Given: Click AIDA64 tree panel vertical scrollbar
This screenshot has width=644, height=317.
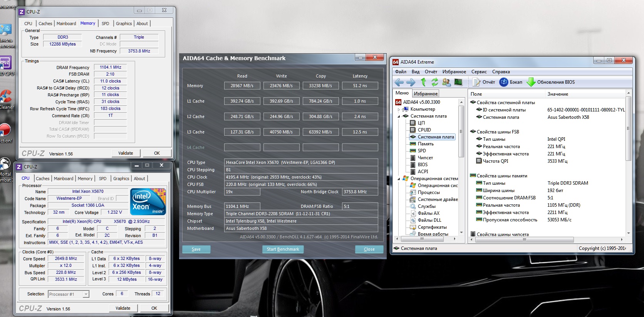Looking at the screenshot, I should point(461,167).
